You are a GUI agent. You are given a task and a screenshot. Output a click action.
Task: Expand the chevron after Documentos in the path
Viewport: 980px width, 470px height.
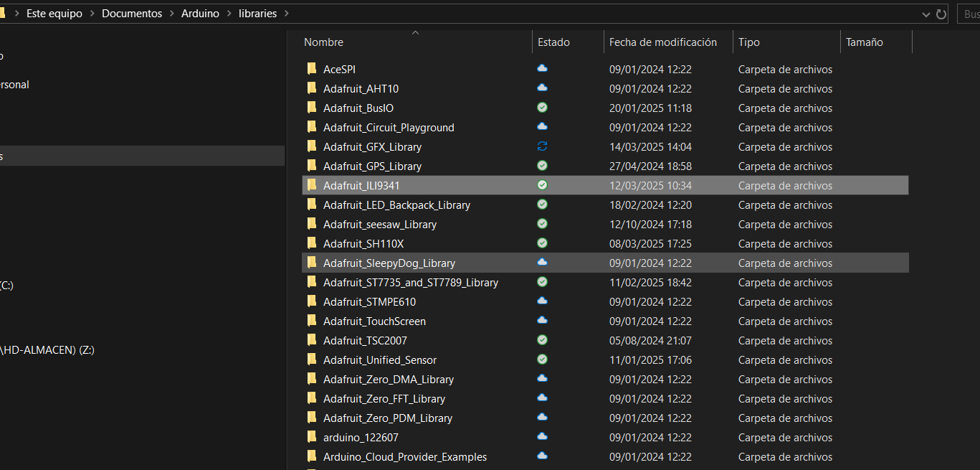pyautogui.click(x=171, y=14)
